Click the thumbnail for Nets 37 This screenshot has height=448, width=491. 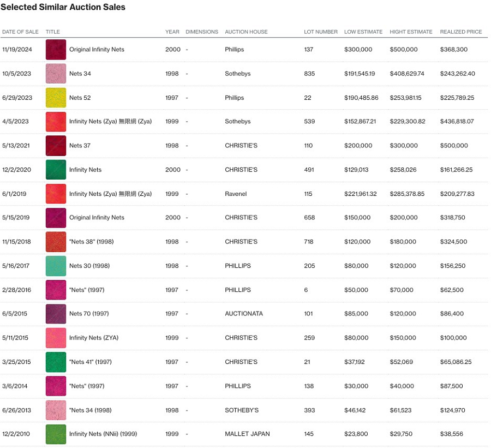point(56,146)
